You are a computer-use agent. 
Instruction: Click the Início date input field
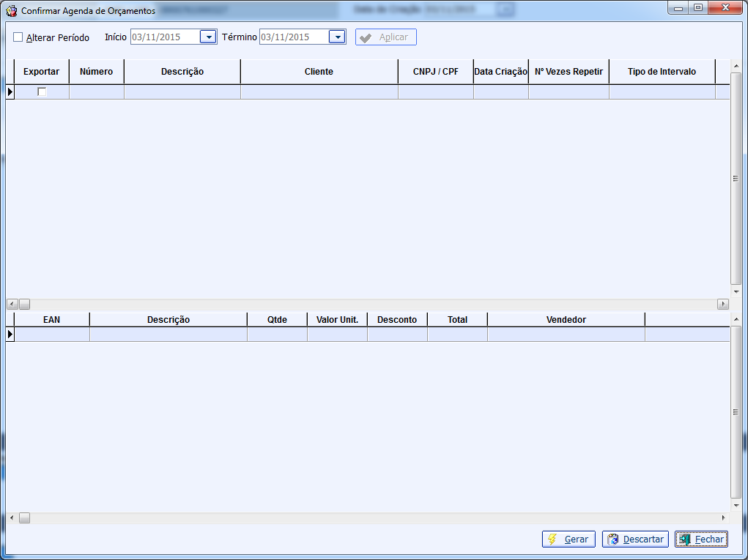[x=165, y=37]
